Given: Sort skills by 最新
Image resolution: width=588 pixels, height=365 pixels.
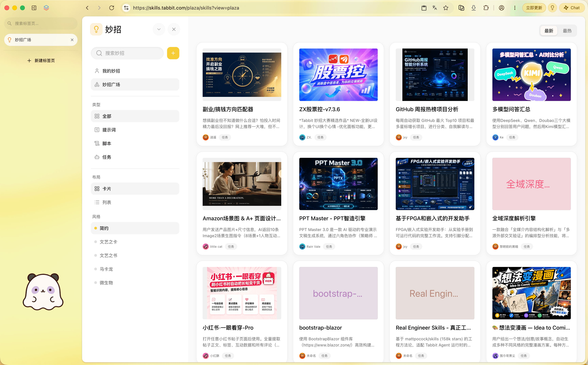Looking at the screenshot, I should coord(549,31).
